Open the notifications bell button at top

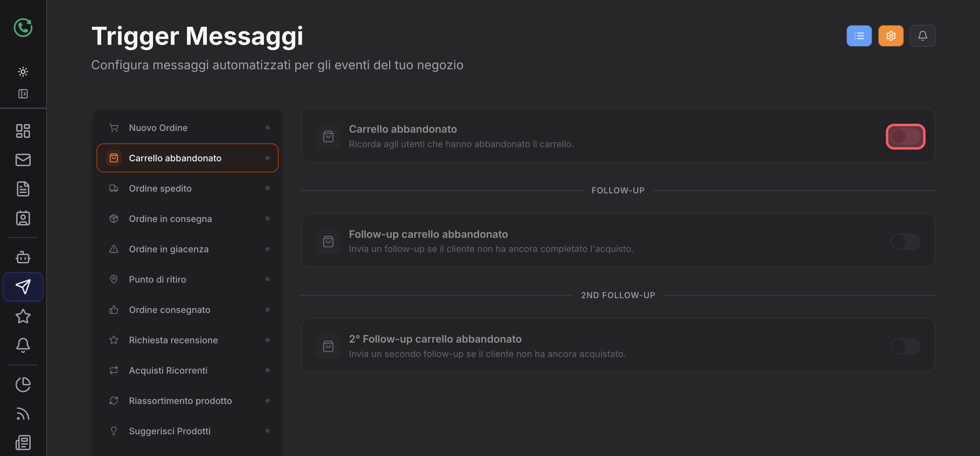[922, 36]
